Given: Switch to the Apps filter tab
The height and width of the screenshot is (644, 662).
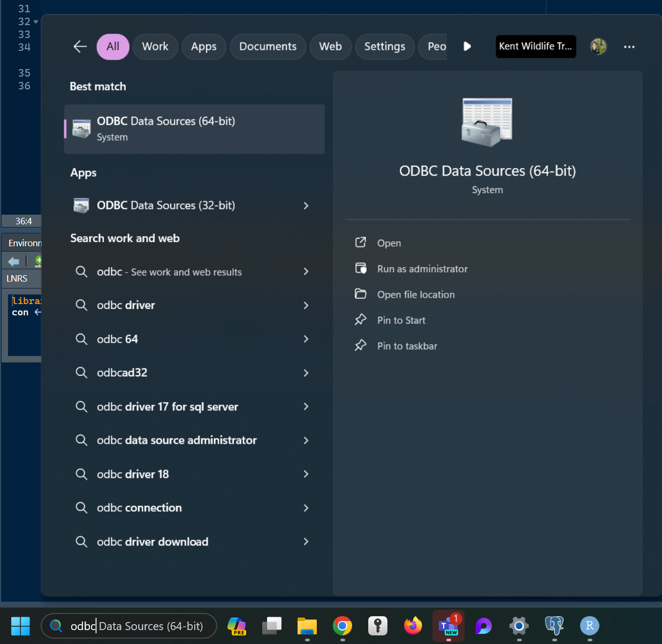Looking at the screenshot, I should [x=204, y=47].
